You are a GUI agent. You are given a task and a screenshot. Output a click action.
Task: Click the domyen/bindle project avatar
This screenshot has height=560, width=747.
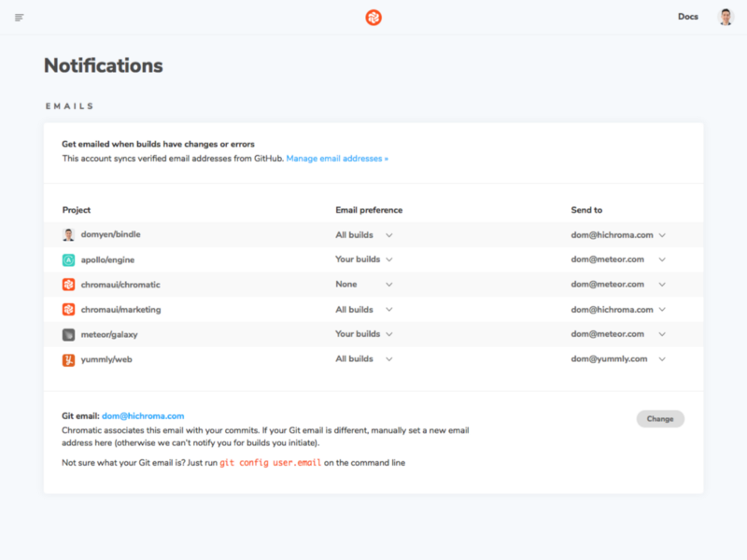coord(68,235)
